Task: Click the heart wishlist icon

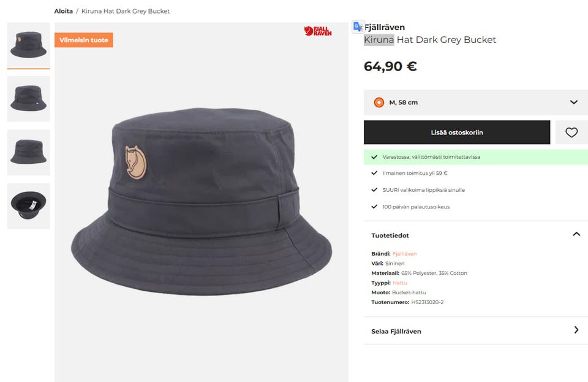Action: tap(571, 132)
